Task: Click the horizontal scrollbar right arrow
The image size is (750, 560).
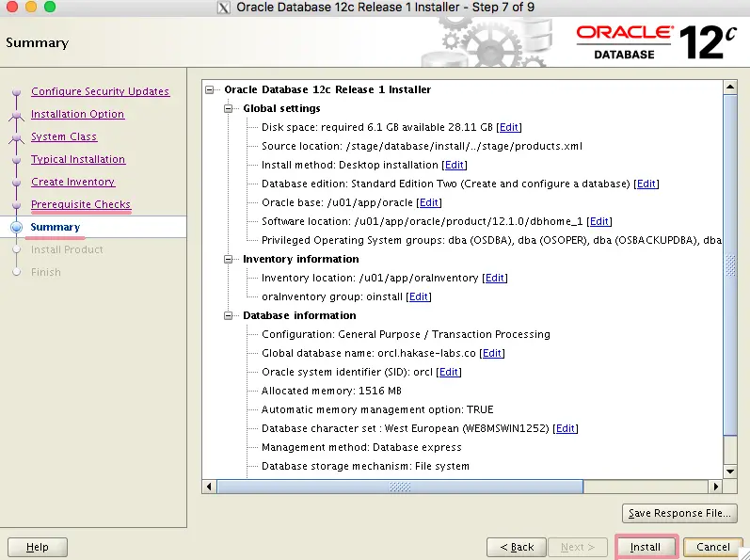Action: (715, 487)
